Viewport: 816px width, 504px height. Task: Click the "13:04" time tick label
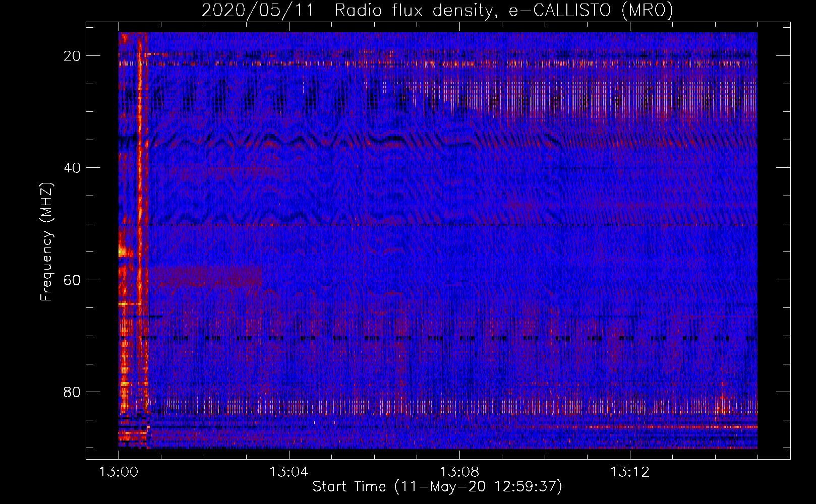pos(289,472)
